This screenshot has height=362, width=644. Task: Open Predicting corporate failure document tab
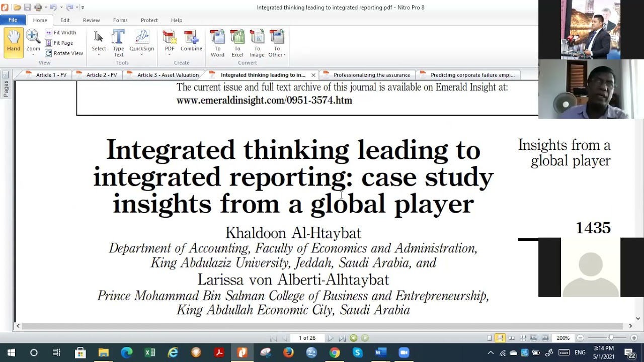coord(467,75)
